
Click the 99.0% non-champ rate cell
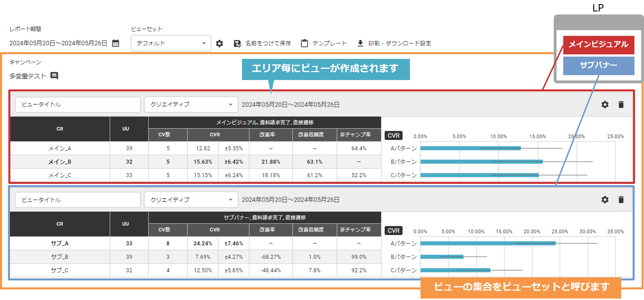(359, 257)
